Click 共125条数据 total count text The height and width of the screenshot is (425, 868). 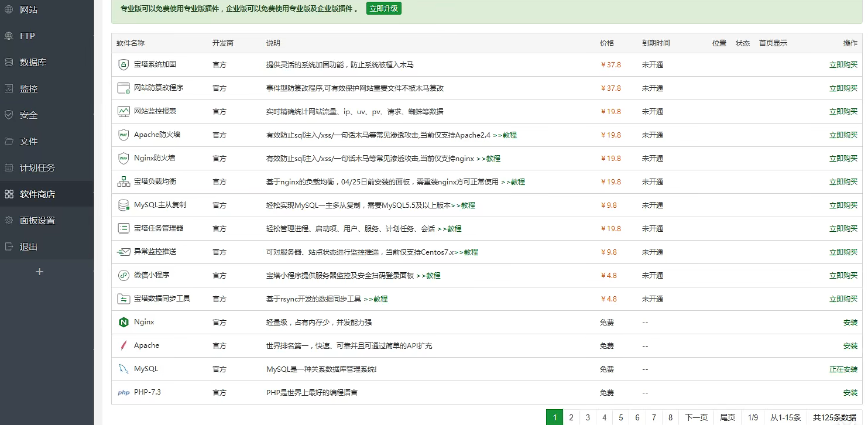pyautogui.click(x=835, y=417)
